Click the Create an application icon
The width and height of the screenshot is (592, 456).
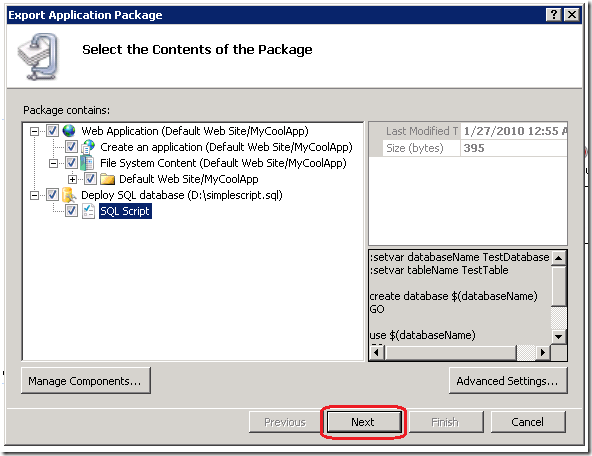88,147
